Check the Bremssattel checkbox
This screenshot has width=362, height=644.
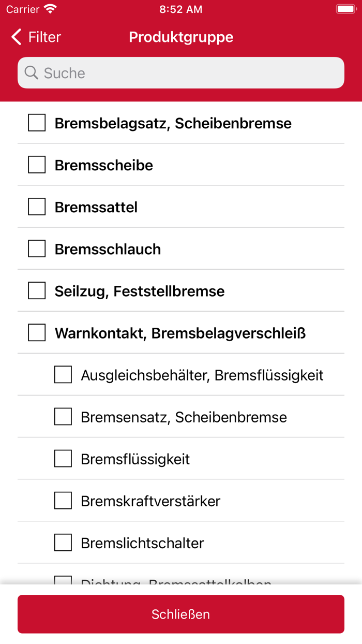click(x=36, y=207)
